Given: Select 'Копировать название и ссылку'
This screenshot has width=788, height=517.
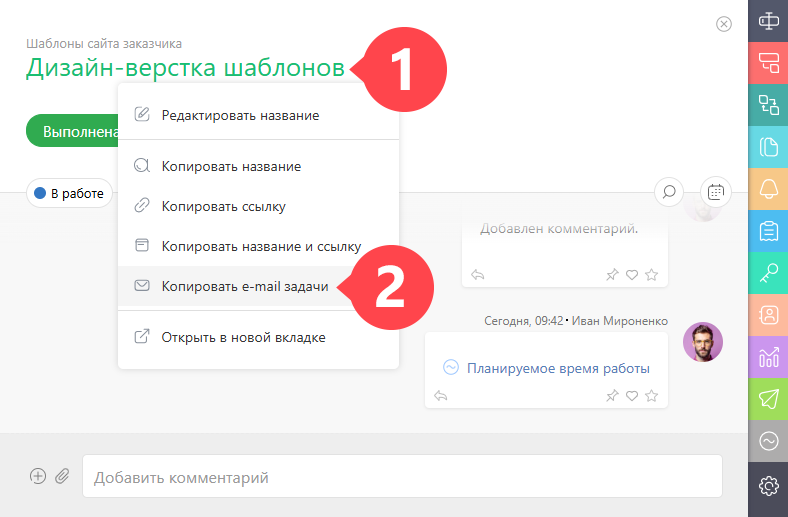Looking at the screenshot, I should tap(258, 246).
